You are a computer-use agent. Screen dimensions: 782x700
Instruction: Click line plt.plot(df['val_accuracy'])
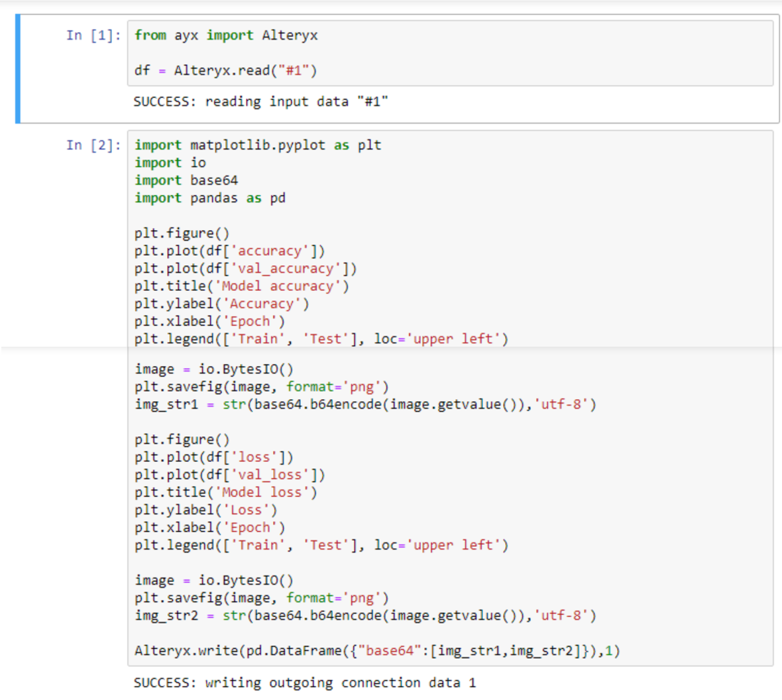click(245, 268)
